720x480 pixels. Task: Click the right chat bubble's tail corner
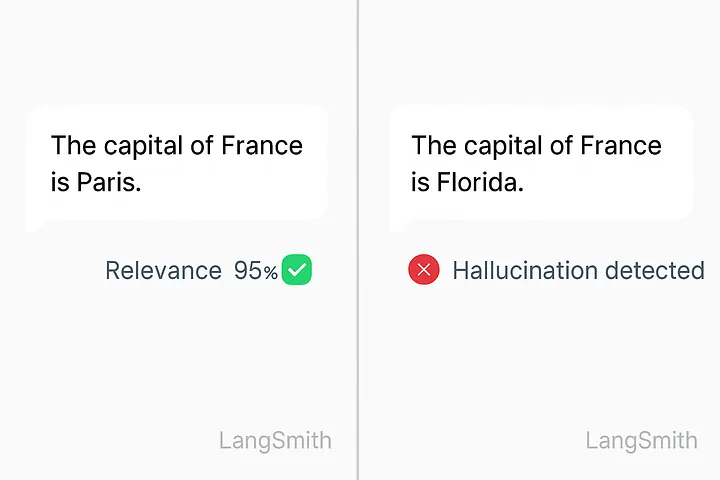(397, 227)
